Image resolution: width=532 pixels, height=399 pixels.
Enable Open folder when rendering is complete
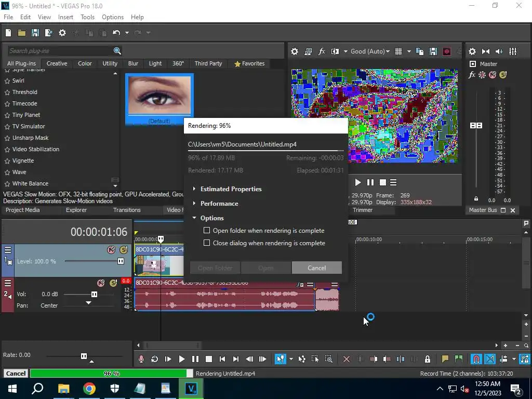tap(207, 230)
